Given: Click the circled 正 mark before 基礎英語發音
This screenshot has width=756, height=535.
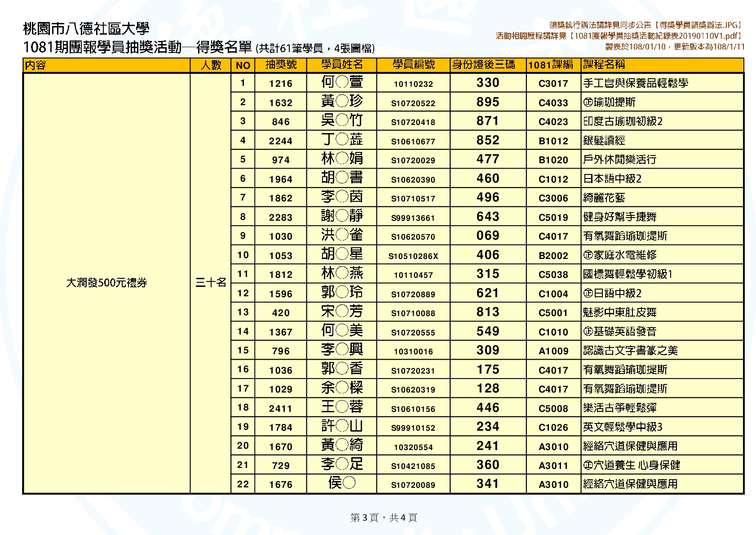Looking at the screenshot, I should coord(588,332).
